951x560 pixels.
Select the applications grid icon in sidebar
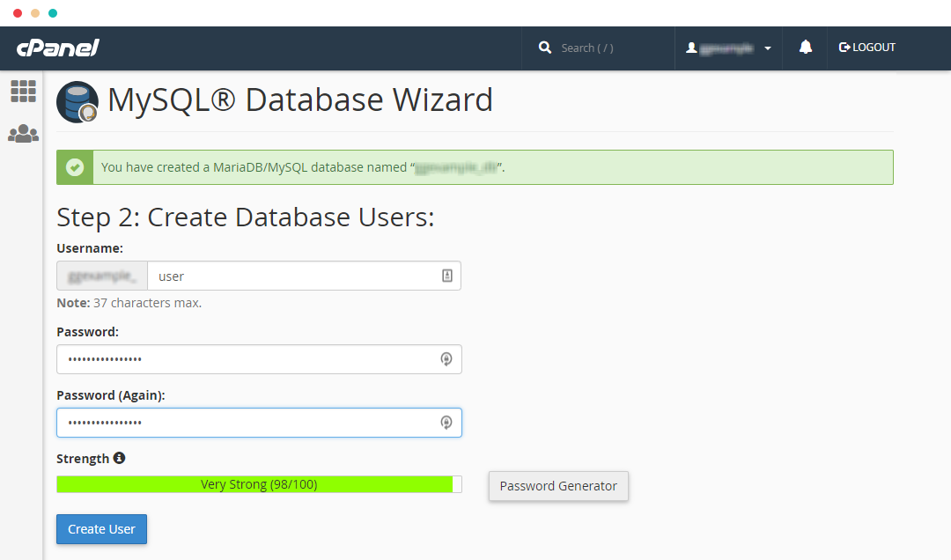23,92
